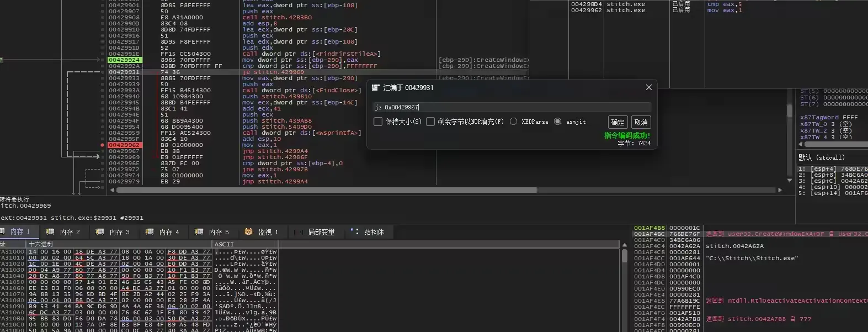This screenshot has height=332, width=868.
Task: Click stack string "C:\\Stitch\\Stitch.exe"
Action: pos(752,259)
